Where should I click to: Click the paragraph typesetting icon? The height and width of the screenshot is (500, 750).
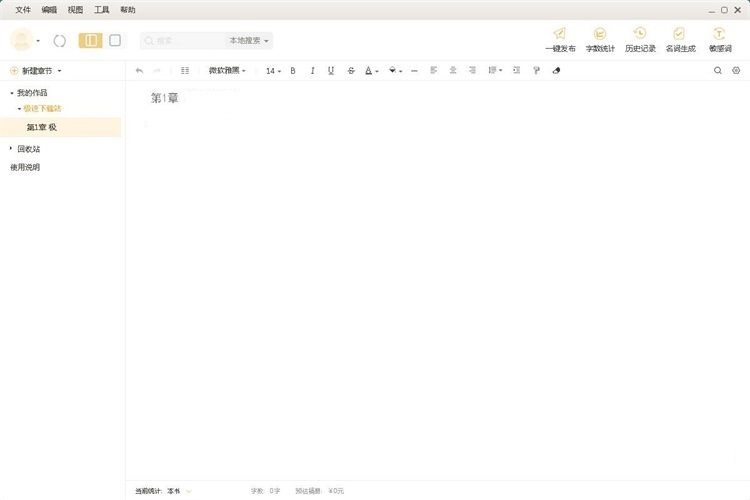click(185, 71)
